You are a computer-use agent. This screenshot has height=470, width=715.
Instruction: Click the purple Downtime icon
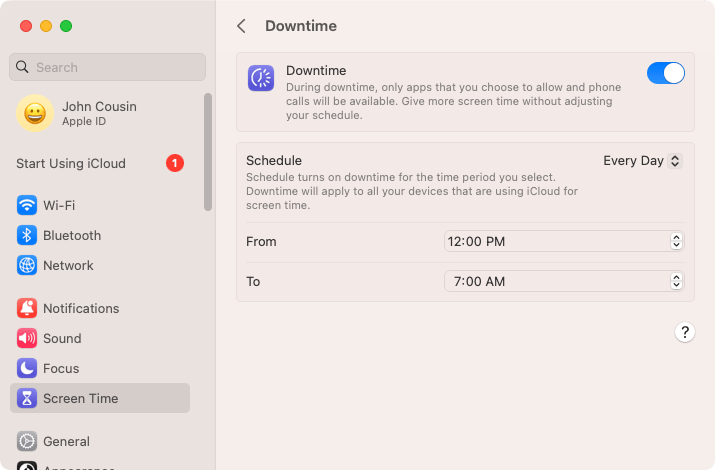pyautogui.click(x=261, y=78)
